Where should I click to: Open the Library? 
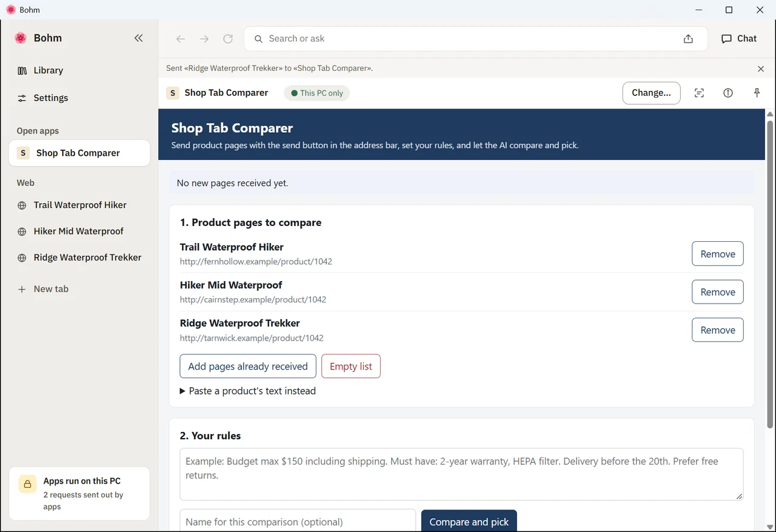point(79,70)
